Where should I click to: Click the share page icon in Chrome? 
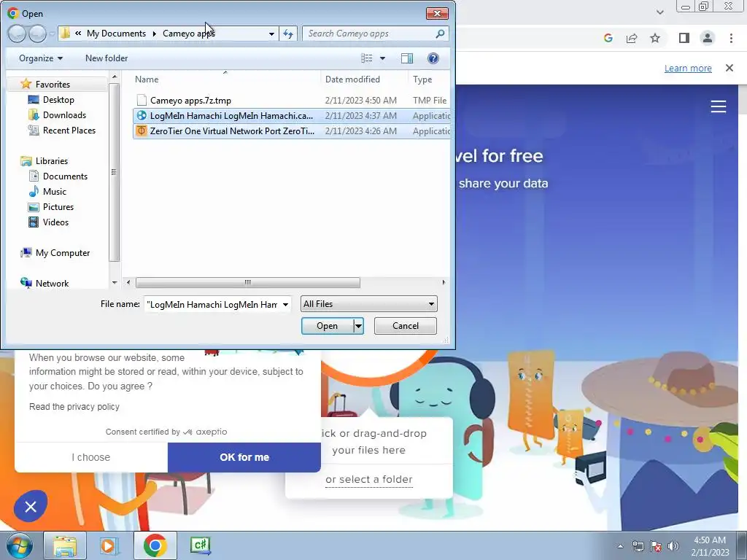[x=632, y=38]
